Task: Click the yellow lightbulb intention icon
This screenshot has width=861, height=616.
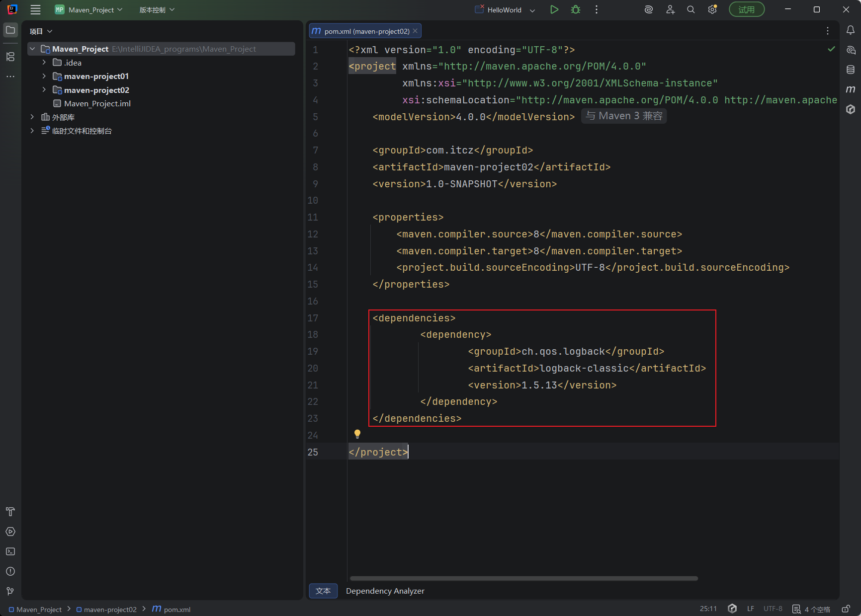Action: 357,434
